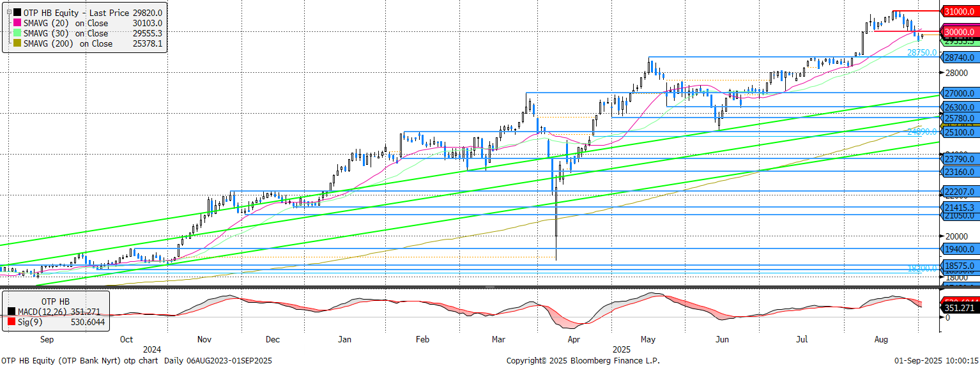980x366 pixels.
Task: Click the Sep month axis label
Action: click(x=48, y=340)
